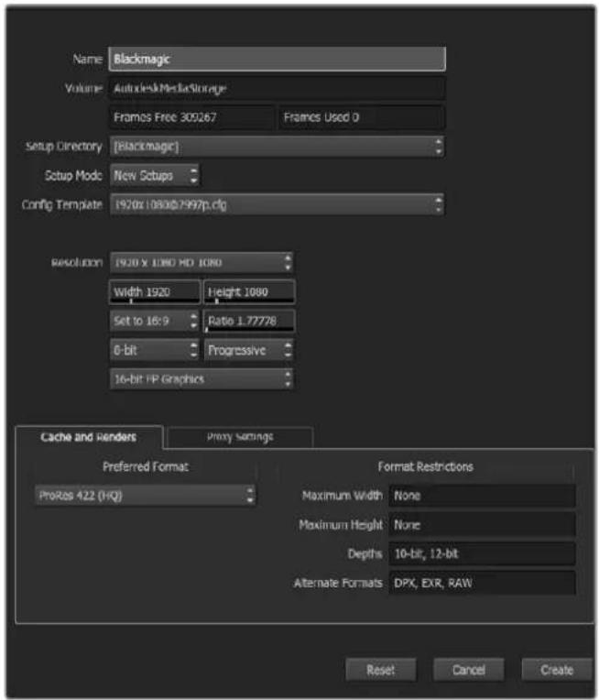
Task: Switch to the Cache and Renders tab
Action: point(89,437)
